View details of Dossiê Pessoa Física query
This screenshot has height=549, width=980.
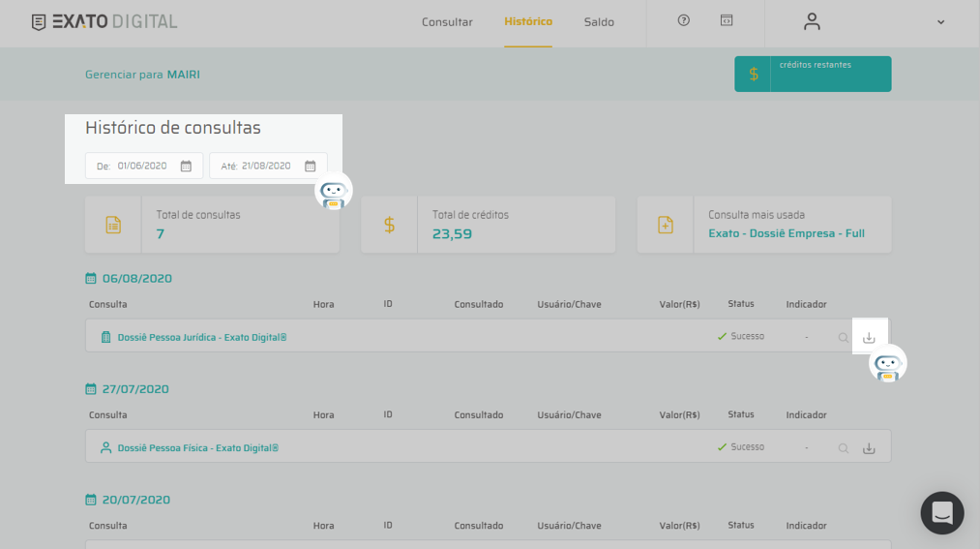(x=844, y=448)
